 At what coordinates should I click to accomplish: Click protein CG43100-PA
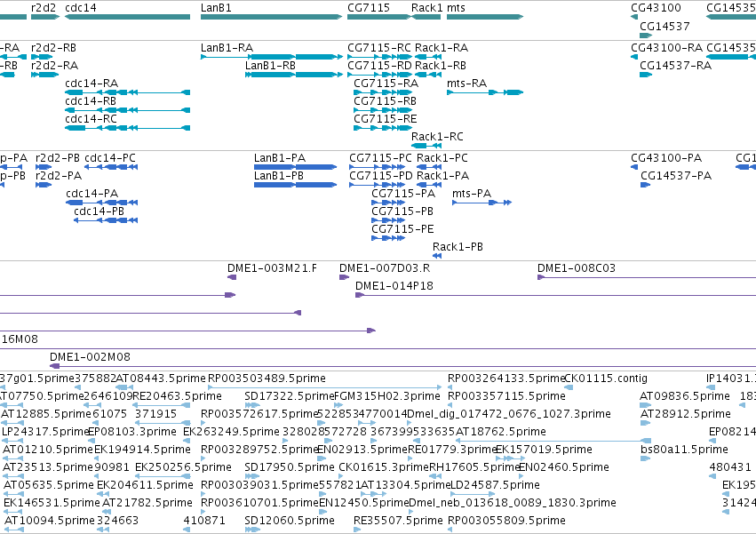(634, 167)
